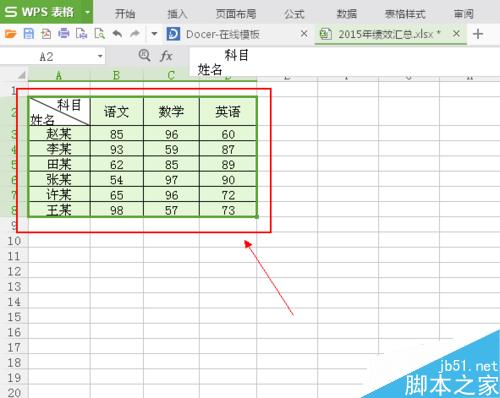Click the cell 王某
Viewport: 500px width, 398px height.
tap(59, 210)
